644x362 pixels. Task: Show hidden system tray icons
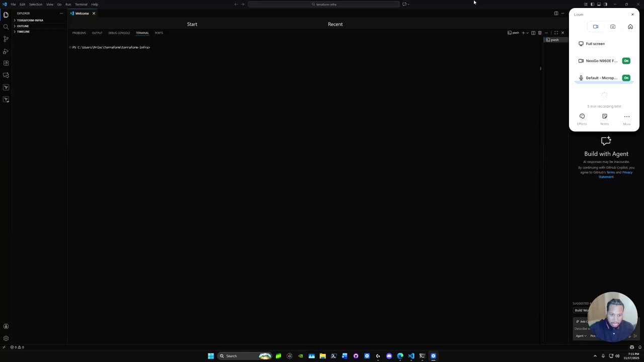pyautogui.click(x=595, y=356)
